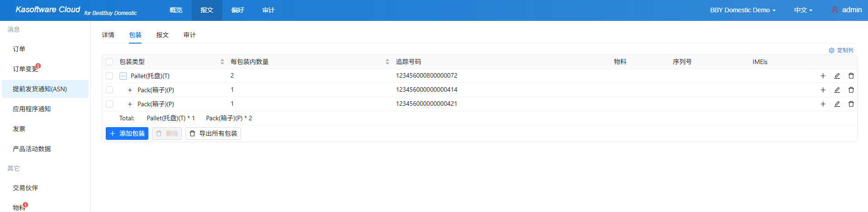Click edit pencil for tracking number ending 0414
Image resolution: width=868 pixels, height=212 pixels.
click(837, 90)
